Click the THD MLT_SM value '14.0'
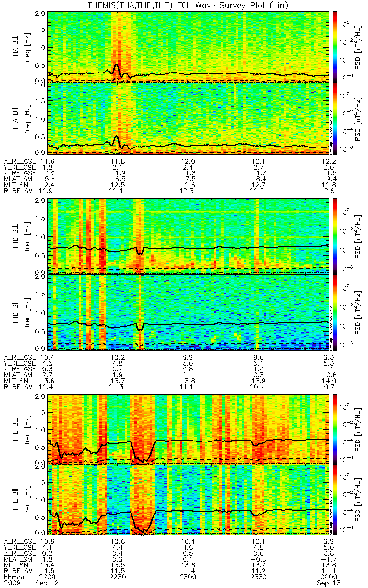 click(x=329, y=381)
